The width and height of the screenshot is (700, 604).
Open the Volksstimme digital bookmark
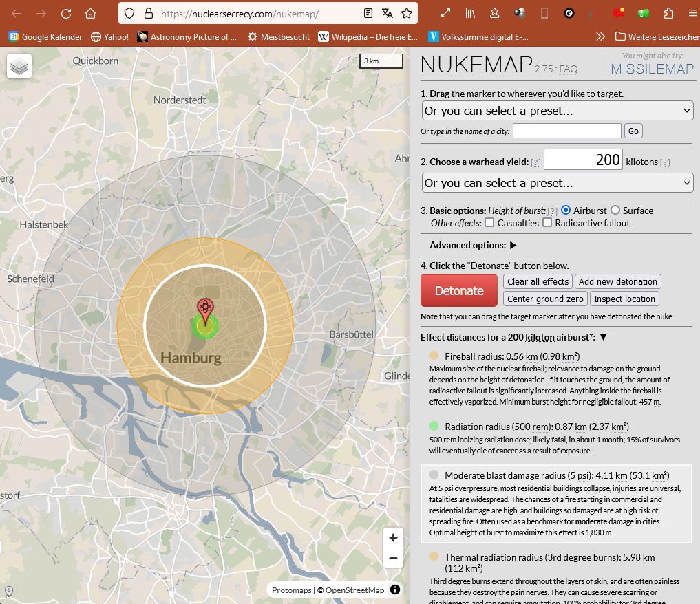pos(478,36)
